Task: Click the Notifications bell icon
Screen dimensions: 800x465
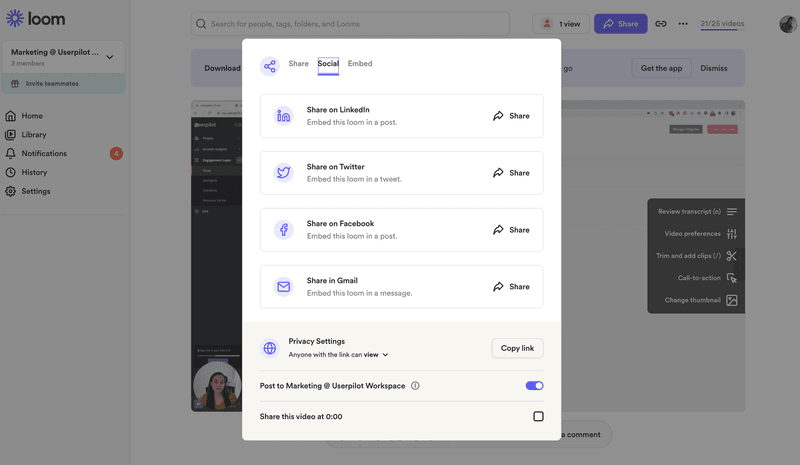Action: click(x=10, y=154)
